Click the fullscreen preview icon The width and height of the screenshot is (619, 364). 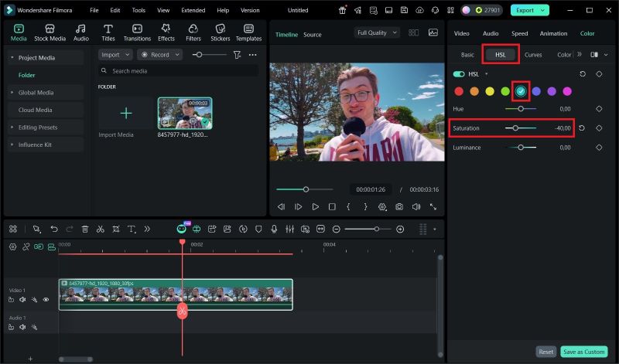coord(433,206)
